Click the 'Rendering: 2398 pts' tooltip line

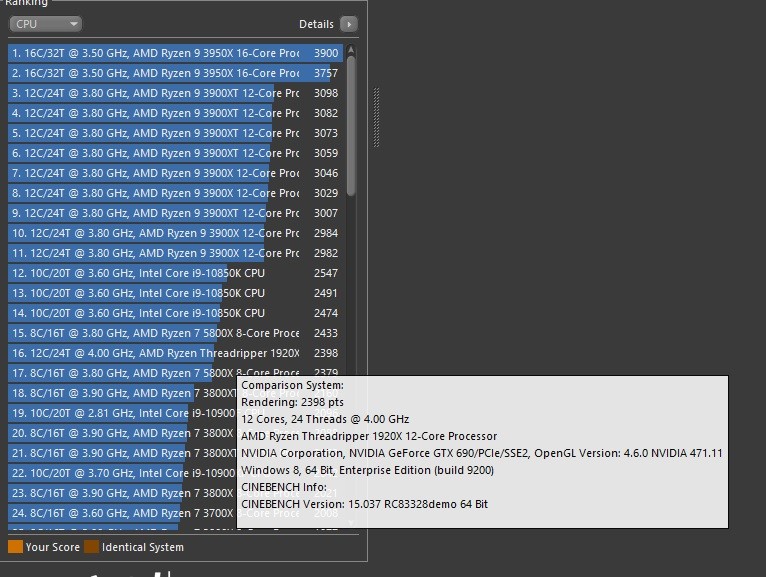tap(292, 403)
